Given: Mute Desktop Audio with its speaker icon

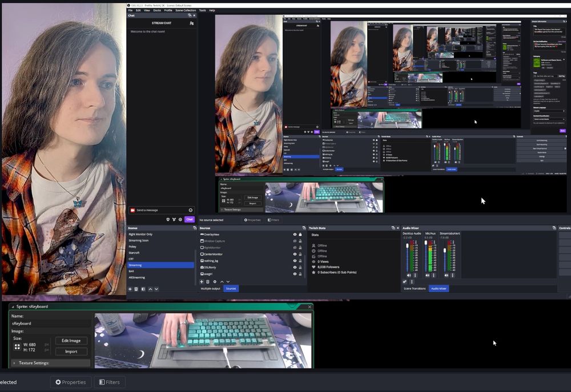Looking at the screenshot, I should click(409, 275).
